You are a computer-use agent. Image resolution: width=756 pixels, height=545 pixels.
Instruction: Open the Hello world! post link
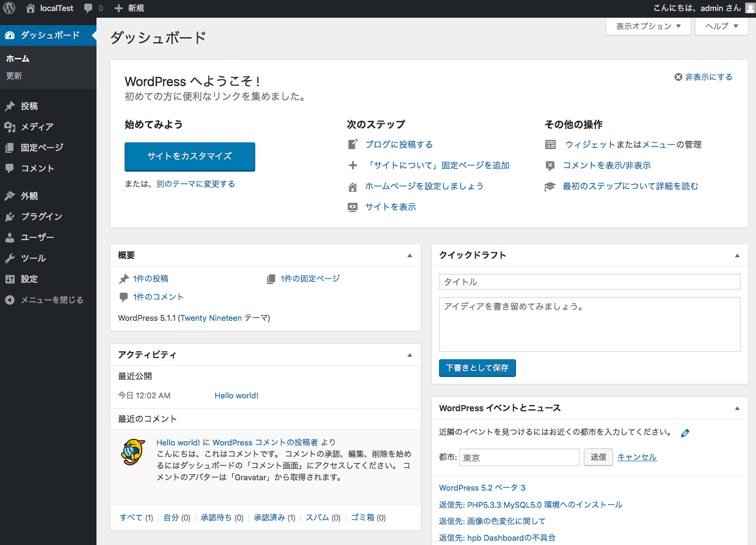click(236, 396)
